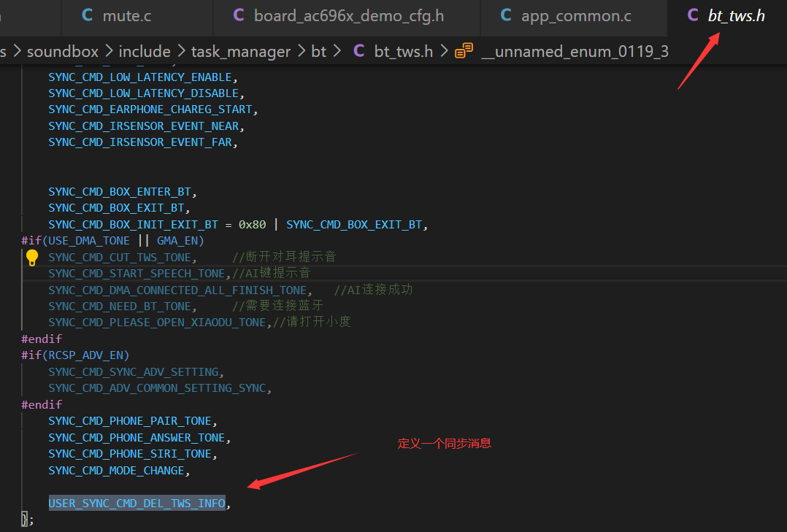787x532 pixels.
Task: Open the include breadcrumb folder
Action: pyautogui.click(x=145, y=51)
